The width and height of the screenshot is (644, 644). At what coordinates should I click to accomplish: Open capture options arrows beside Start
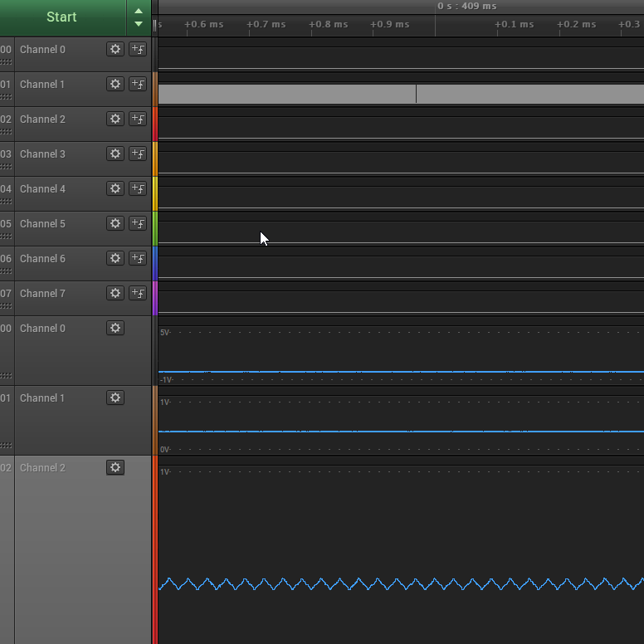coord(139,17)
